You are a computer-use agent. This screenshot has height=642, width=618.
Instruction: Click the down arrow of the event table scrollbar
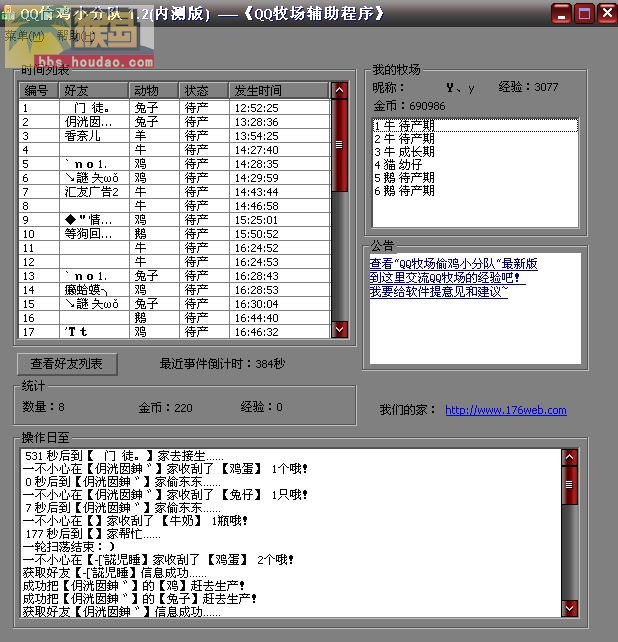[340, 329]
